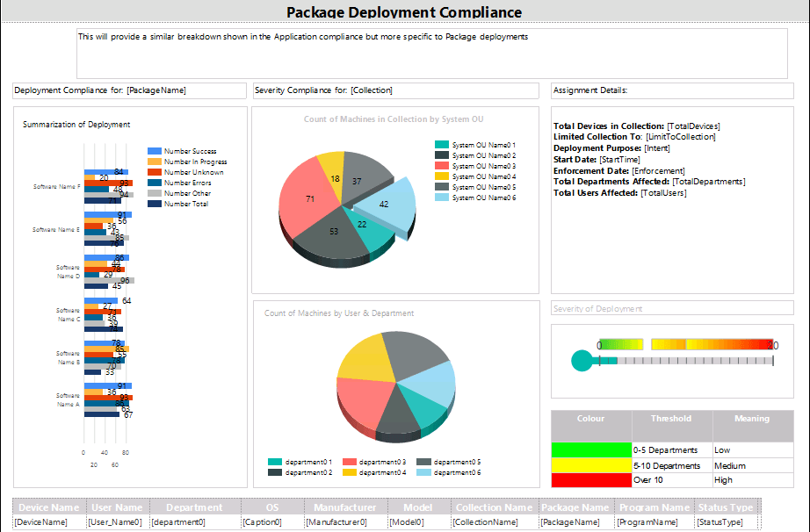Click the report description text box
Viewport: 810px width, 532px height.
[431, 54]
